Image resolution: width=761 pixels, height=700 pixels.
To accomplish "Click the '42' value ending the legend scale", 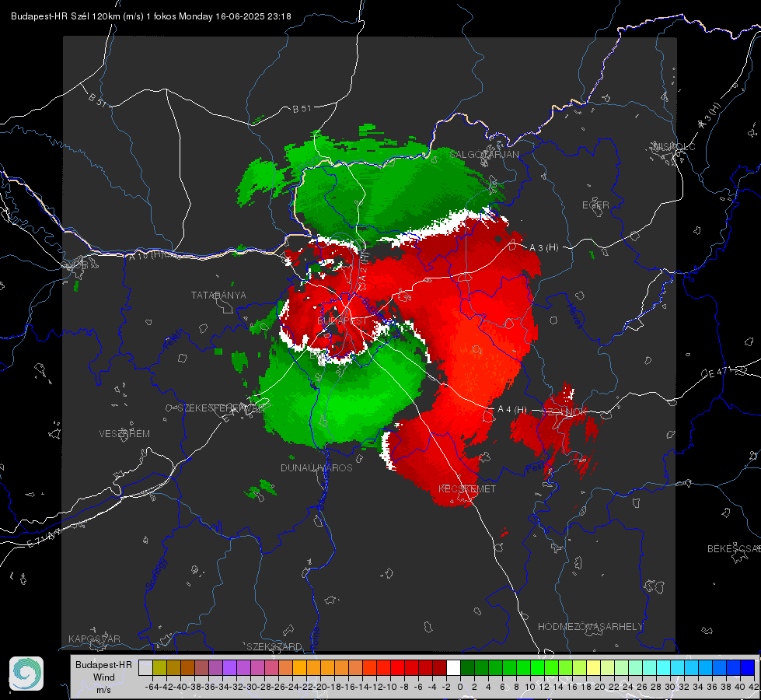I will pyautogui.click(x=753, y=687).
